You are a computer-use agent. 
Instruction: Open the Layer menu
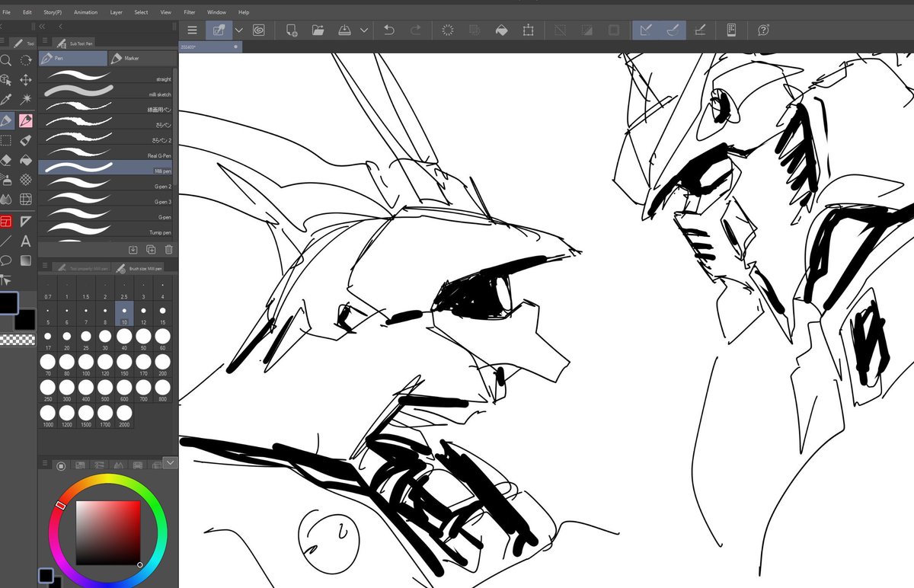pos(116,12)
